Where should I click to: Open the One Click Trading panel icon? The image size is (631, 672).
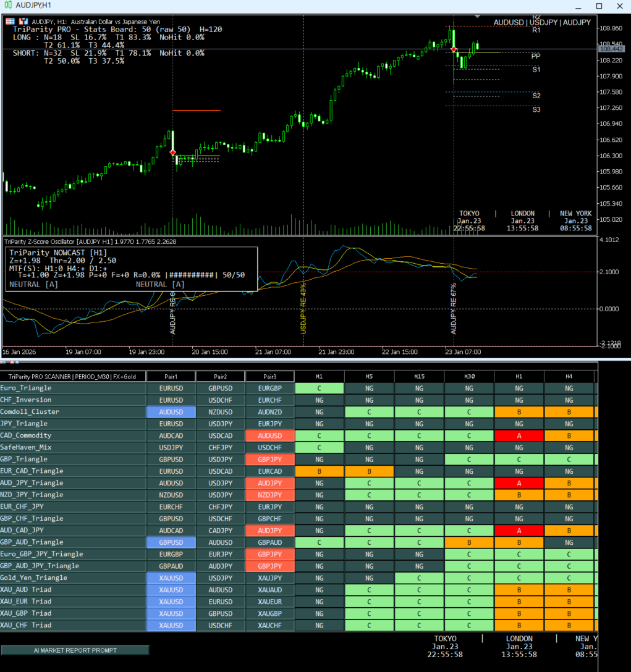pos(23,22)
